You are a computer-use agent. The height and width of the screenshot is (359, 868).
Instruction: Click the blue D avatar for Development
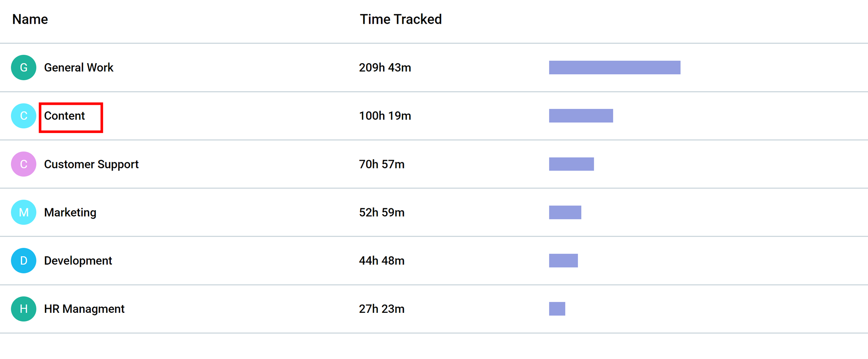pos(24,260)
